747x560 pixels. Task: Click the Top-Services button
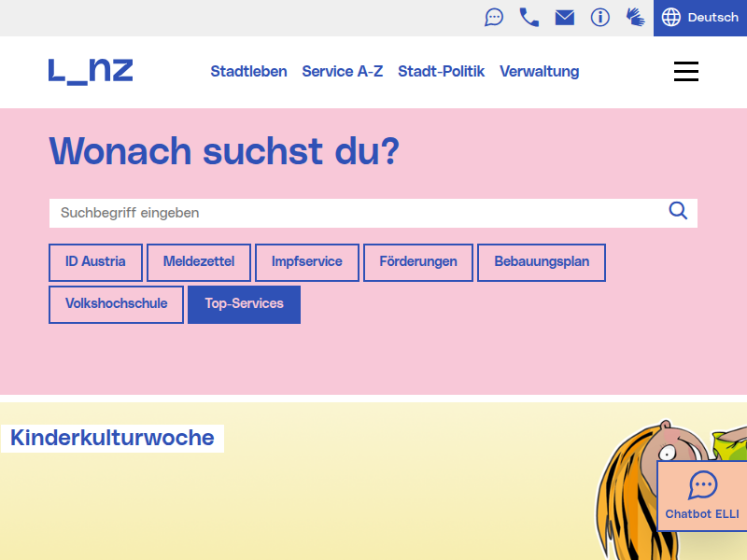pos(244,304)
